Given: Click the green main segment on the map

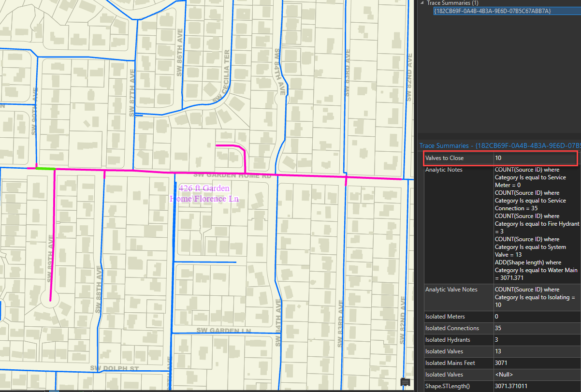Looking at the screenshot, I should pos(45,168).
